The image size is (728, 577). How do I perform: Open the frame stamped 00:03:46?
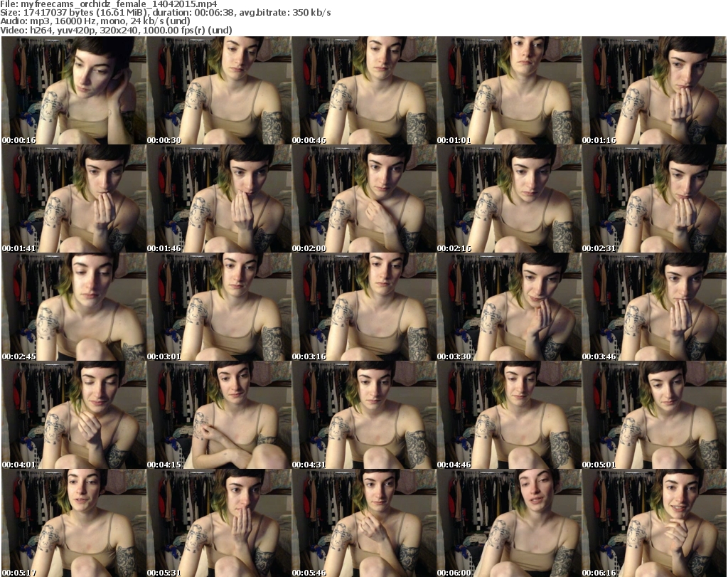tap(654, 307)
